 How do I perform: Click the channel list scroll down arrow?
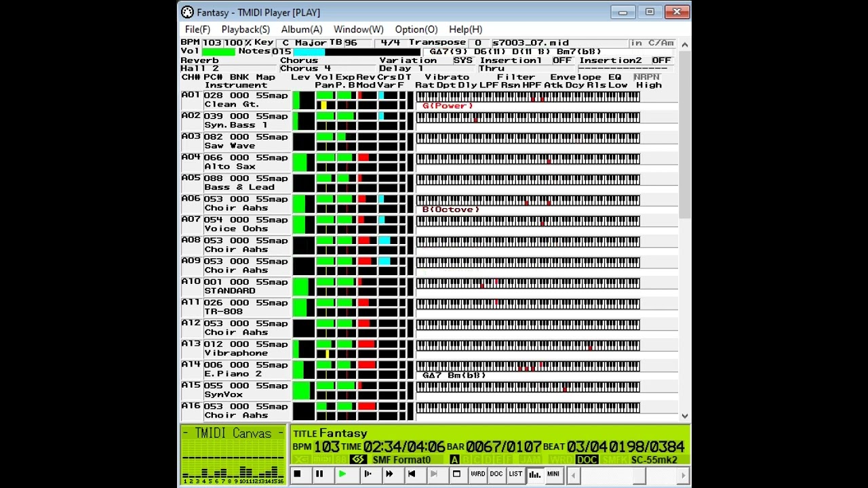[x=684, y=415]
